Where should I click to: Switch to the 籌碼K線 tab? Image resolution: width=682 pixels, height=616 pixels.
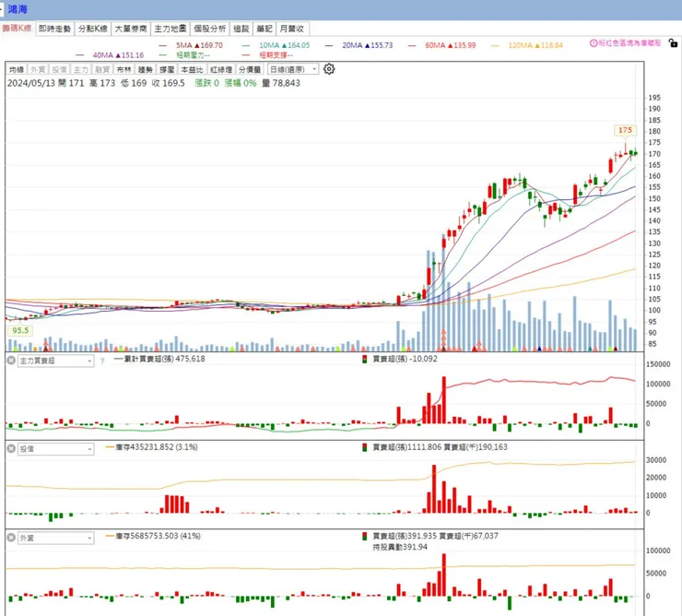[x=17, y=29]
